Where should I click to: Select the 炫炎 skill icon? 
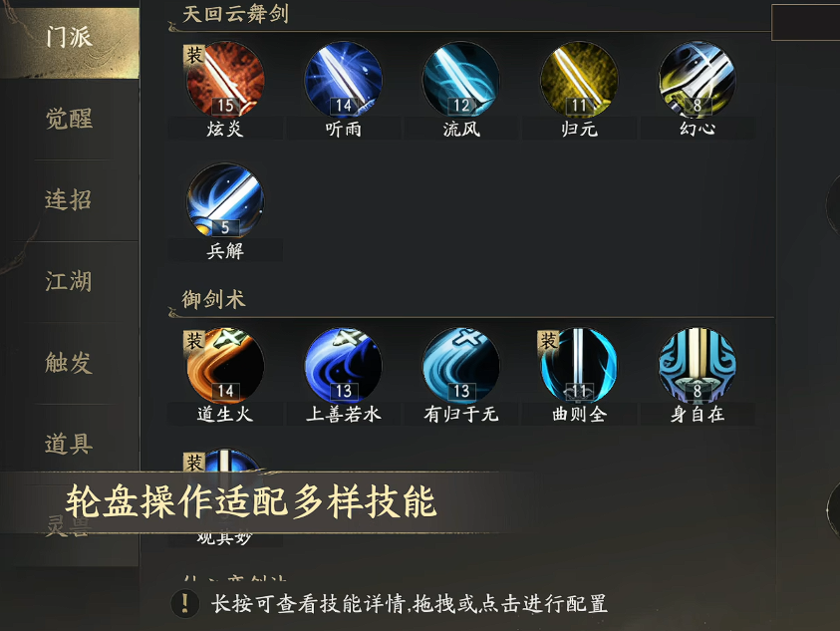(x=225, y=80)
